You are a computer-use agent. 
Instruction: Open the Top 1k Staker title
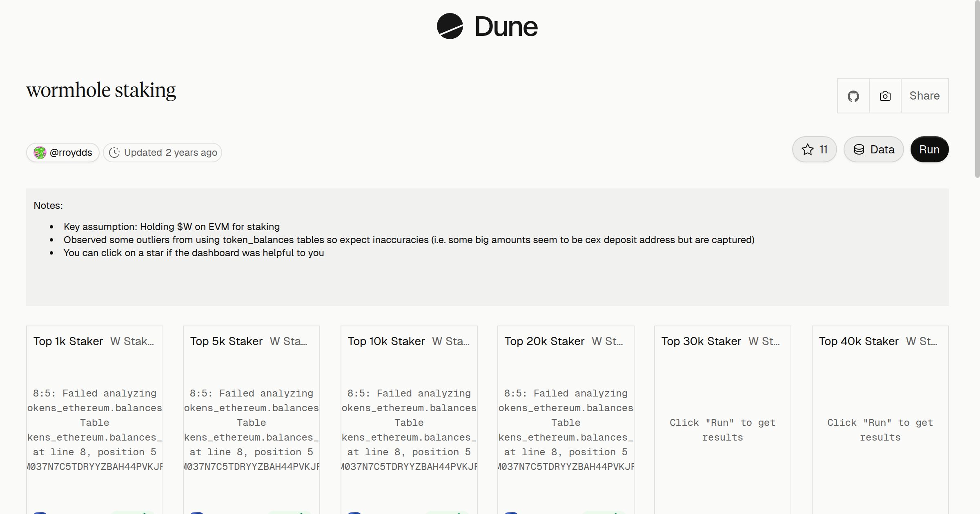[x=68, y=341]
